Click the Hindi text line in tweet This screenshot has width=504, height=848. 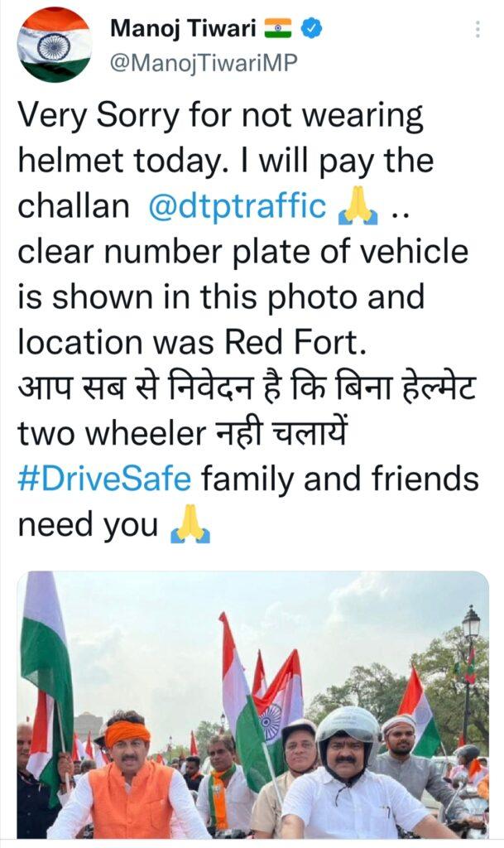(247, 388)
